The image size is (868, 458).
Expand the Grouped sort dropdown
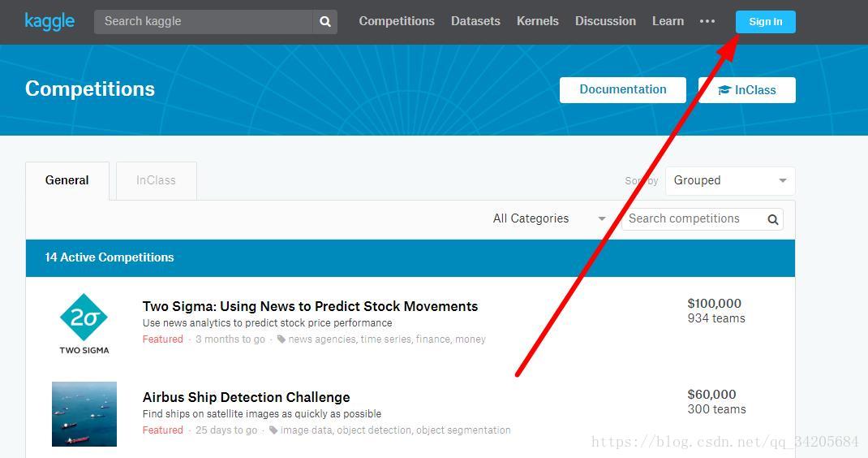point(730,181)
